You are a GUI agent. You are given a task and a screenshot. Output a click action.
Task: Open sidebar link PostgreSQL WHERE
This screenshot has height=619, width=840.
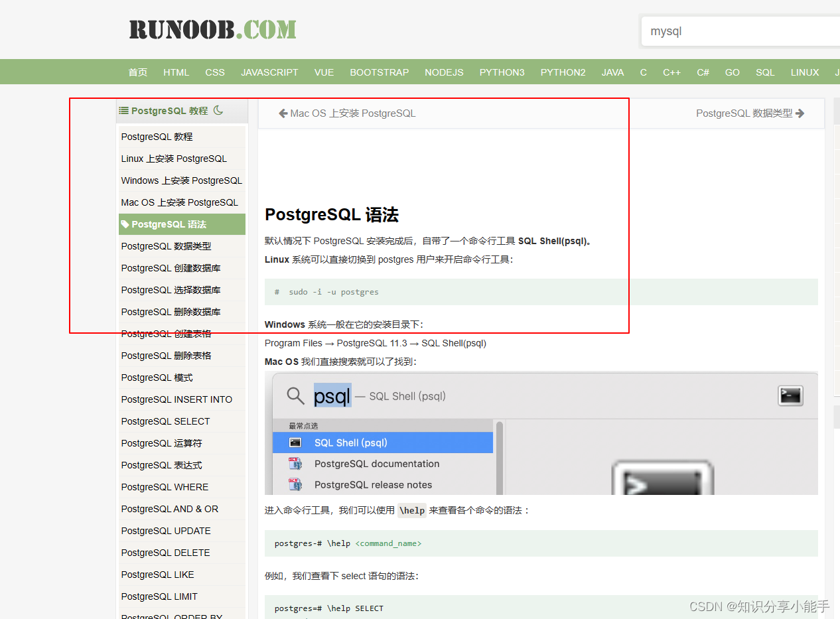165,487
